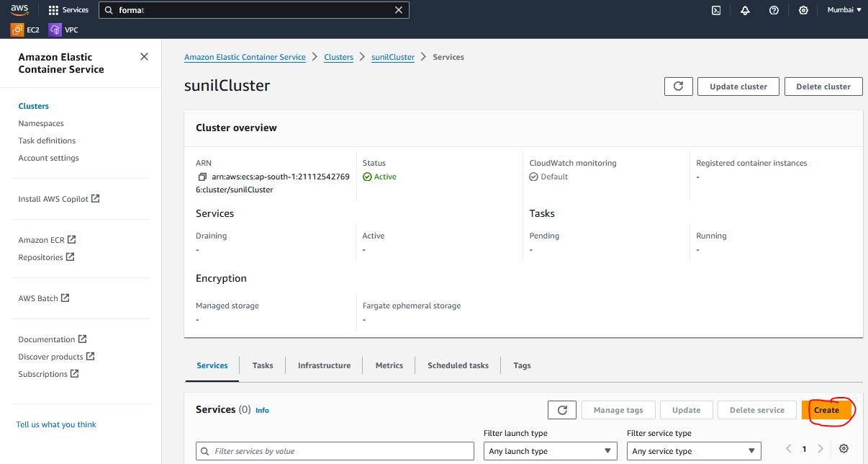This screenshot has width=868, height=464.
Task: Close the ECS side navigation panel
Action: point(144,57)
